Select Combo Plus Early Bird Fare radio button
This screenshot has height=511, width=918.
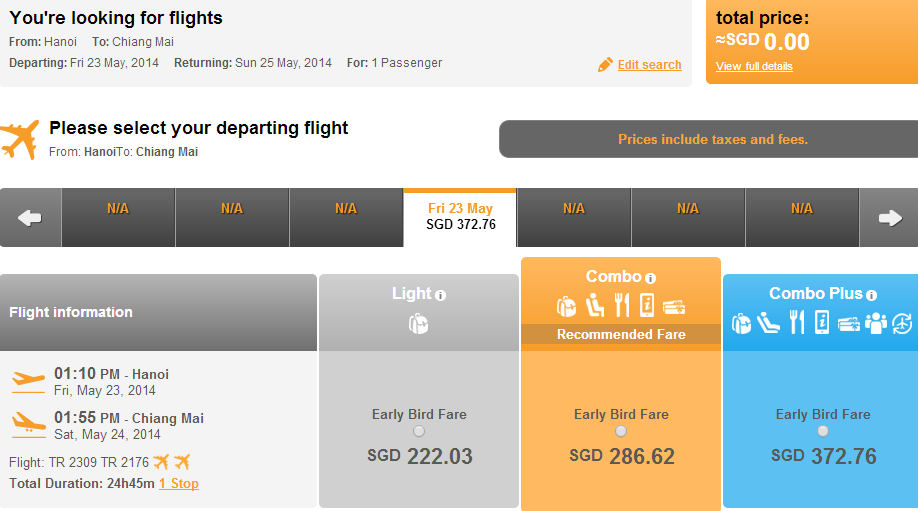pyautogui.click(x=823, y=431)
